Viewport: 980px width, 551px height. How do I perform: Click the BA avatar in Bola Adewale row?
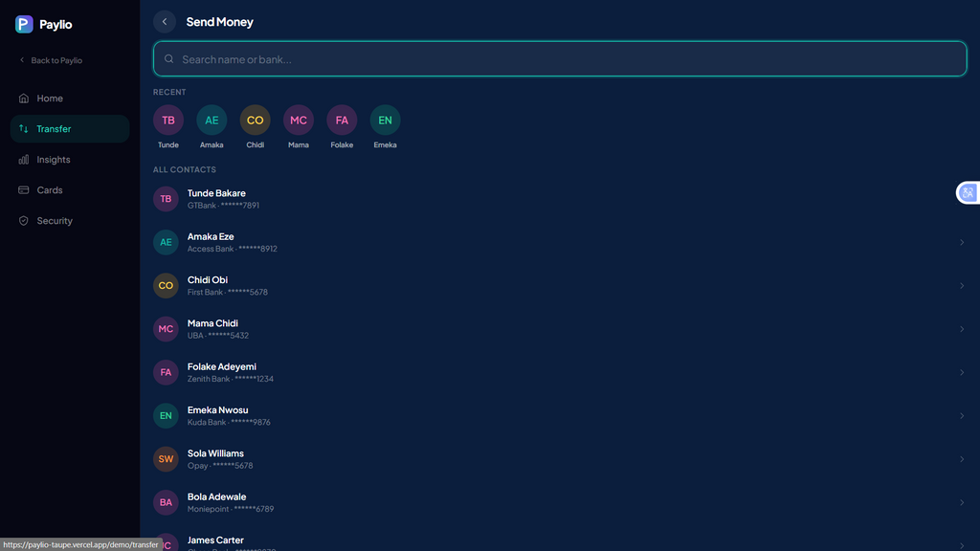[166, 502]
